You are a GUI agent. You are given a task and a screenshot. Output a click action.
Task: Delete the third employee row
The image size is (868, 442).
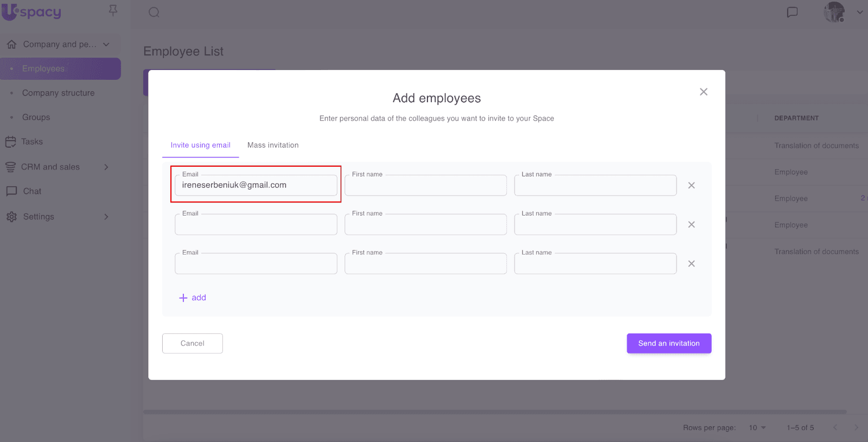tap(691, 264)
